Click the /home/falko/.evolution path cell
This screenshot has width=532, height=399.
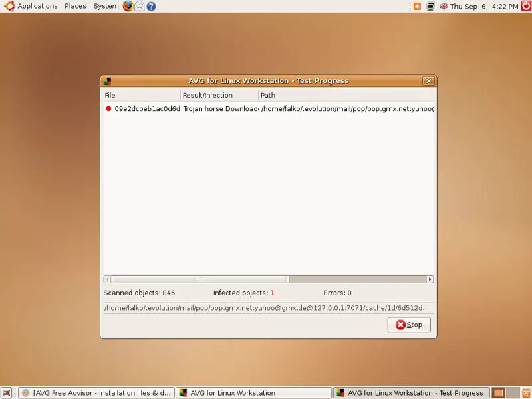click(x=347, y=109)
